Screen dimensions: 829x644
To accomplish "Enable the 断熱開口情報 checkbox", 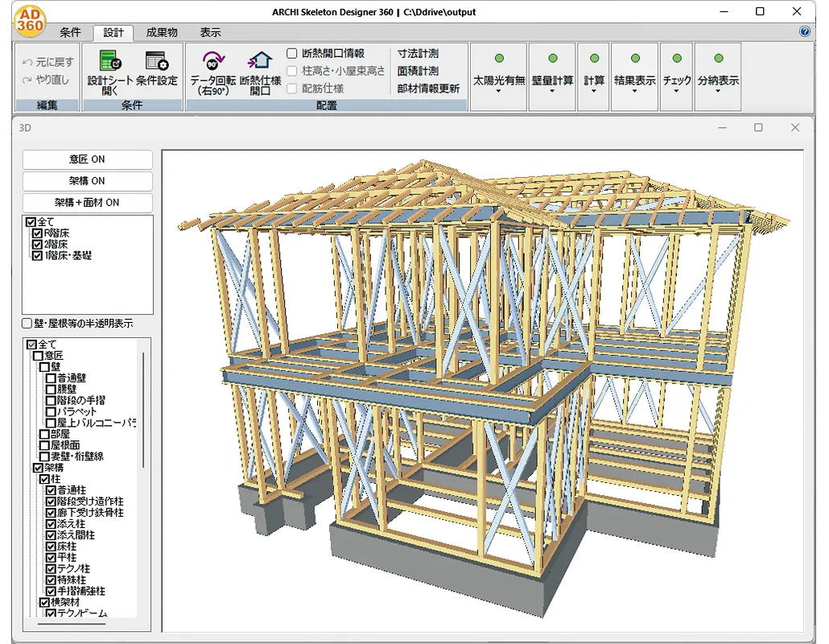I will [292, 53].
